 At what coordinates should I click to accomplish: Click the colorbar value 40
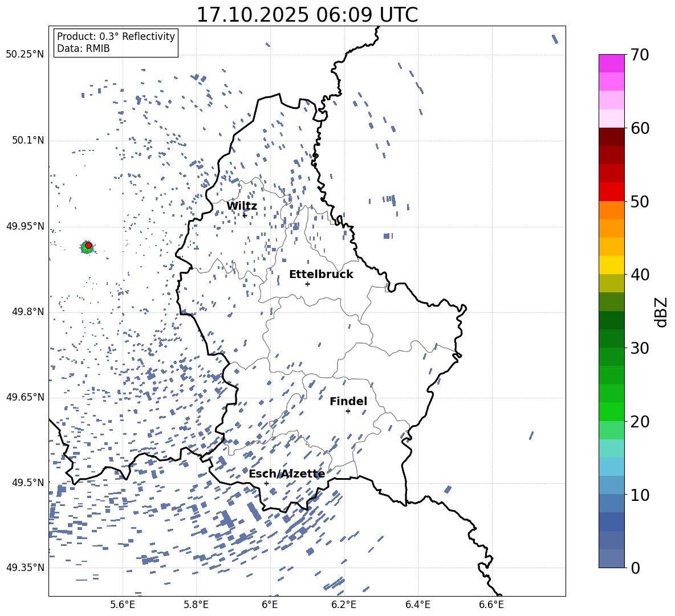point(640,275)
